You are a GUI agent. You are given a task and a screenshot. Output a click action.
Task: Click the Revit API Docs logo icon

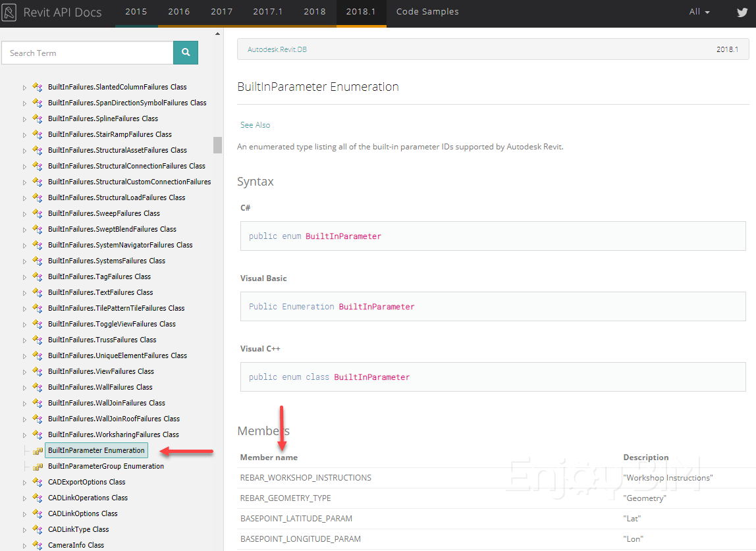9,12
